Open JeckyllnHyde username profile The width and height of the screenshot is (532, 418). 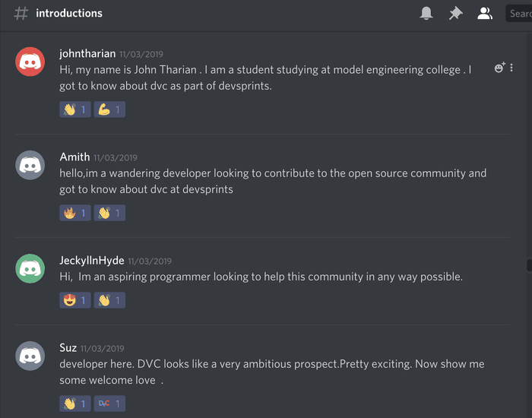point(91,261)
